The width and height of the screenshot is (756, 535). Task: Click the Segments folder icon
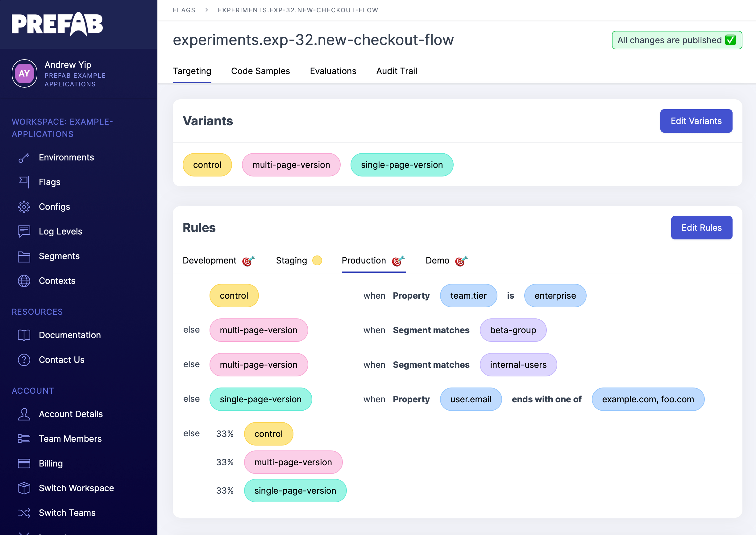click(24, 256)
